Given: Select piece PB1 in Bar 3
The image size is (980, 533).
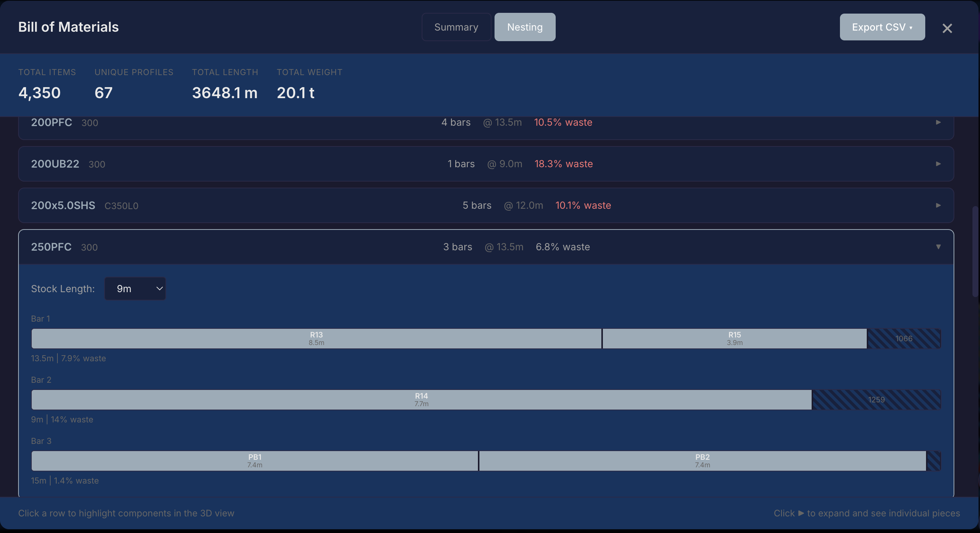Looking at the screenshot, I should (254, 461).
